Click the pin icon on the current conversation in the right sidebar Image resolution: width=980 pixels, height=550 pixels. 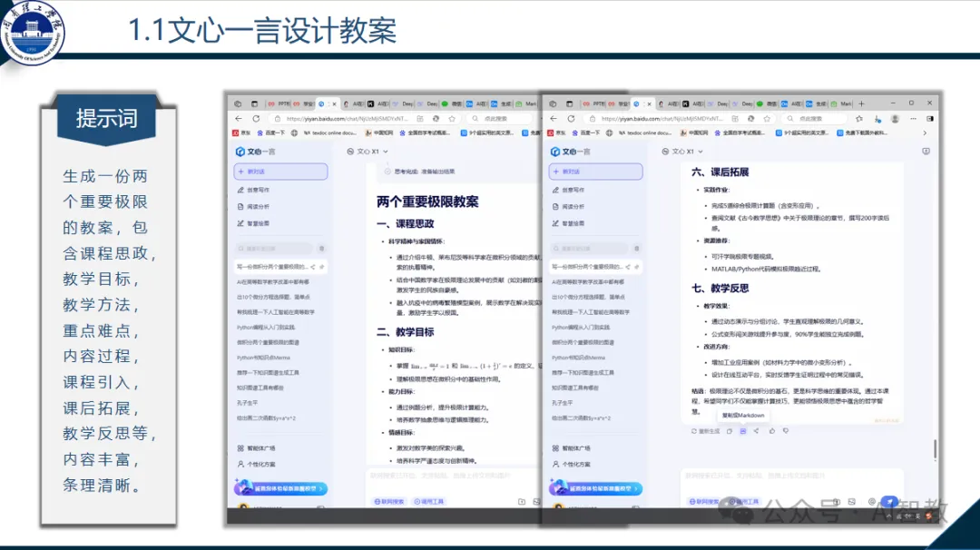tap(637, 267)
